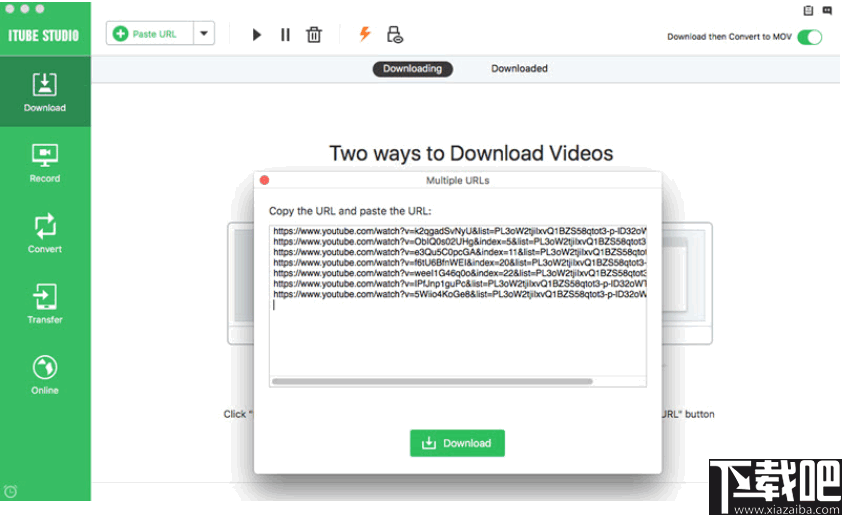Select the URL line containing IPfJnp1guPc
Image resolution: width=844 pixels, height=515 pixels.
click(460, 284)
